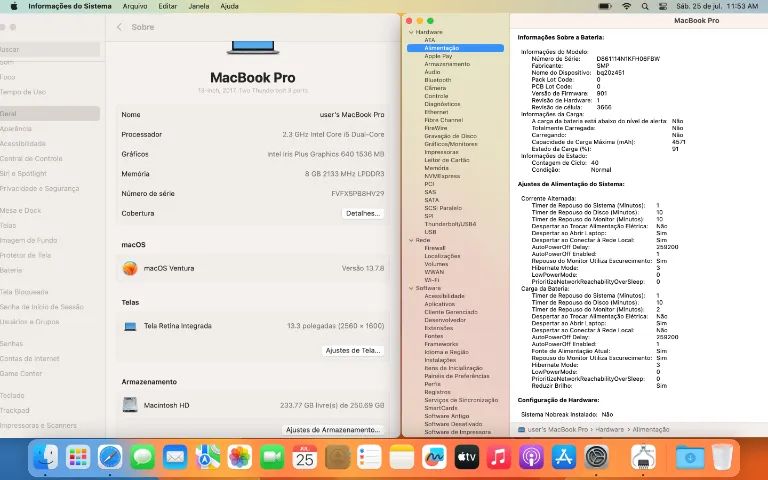Click battery status icon in menu bar
The image size is (768, 480).
pyautogui.click(x=605, y=6)
